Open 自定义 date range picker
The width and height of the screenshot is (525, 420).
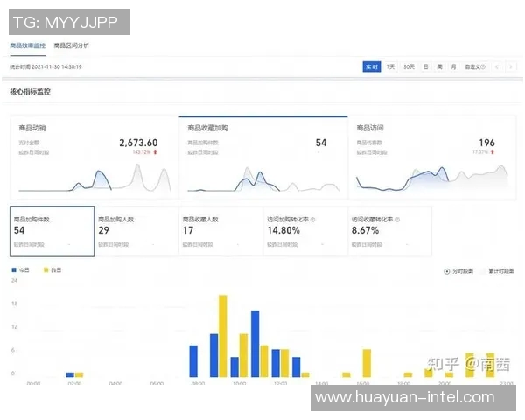473,66
